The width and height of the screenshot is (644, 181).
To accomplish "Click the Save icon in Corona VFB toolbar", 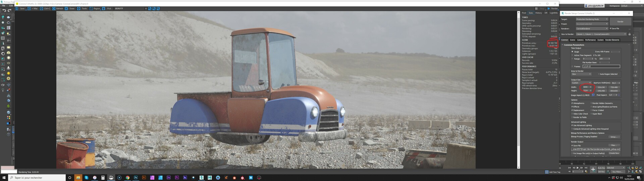I will [x=17, y=8].
